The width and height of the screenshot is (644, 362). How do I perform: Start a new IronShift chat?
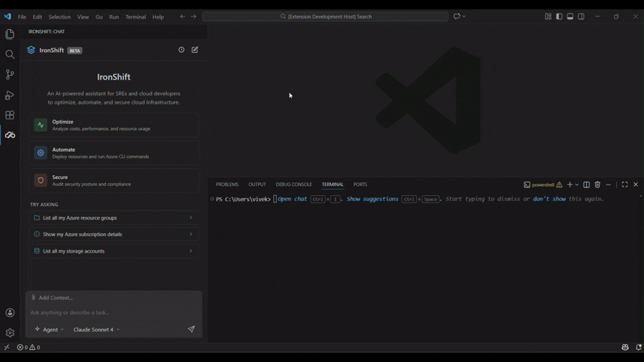(x=195, y=49)
